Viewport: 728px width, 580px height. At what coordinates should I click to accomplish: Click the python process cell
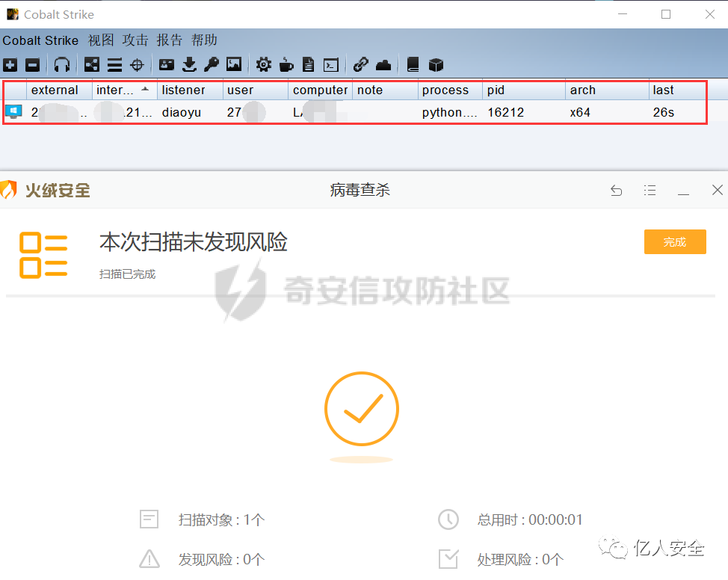coord(449,112)
